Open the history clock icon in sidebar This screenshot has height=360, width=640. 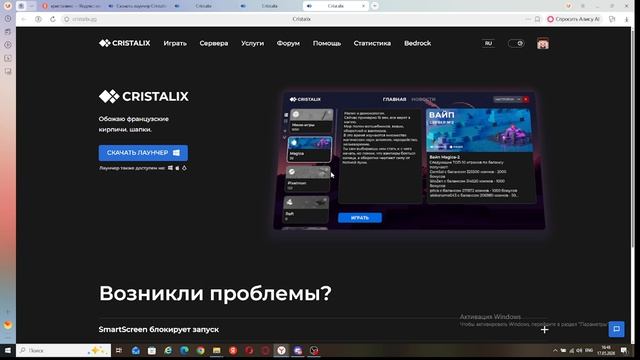pyautogui.click(x=8, y=19)
